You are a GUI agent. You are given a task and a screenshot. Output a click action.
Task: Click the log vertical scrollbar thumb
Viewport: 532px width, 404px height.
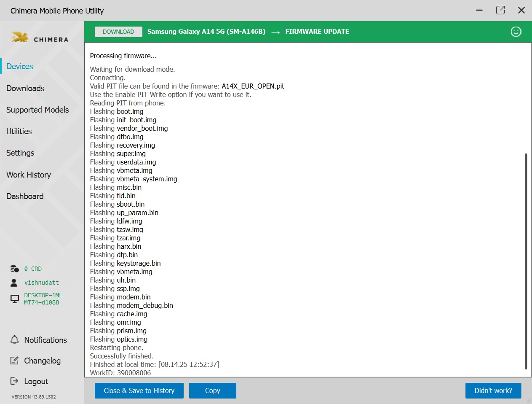526,261
